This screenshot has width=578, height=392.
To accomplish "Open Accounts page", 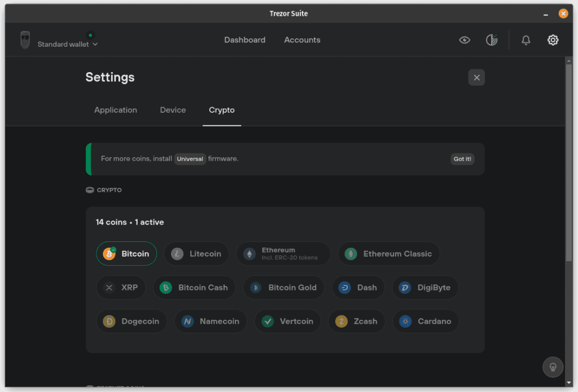I will 302,40.
